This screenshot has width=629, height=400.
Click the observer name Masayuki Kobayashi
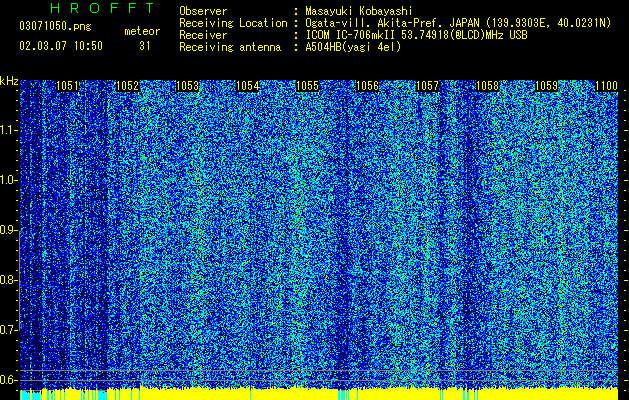[359, 11]
